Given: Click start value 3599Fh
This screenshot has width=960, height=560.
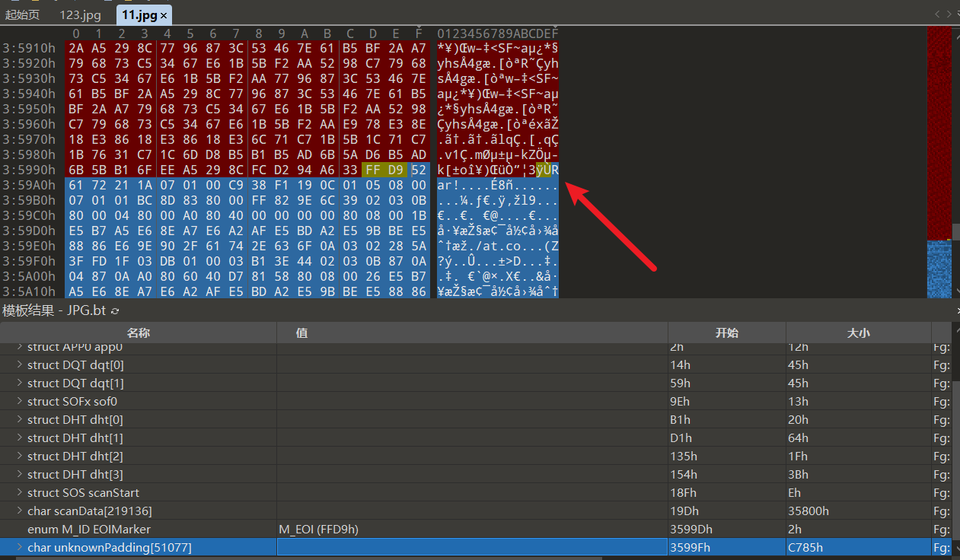Looking at the screenshot, I should click(691, 547).
